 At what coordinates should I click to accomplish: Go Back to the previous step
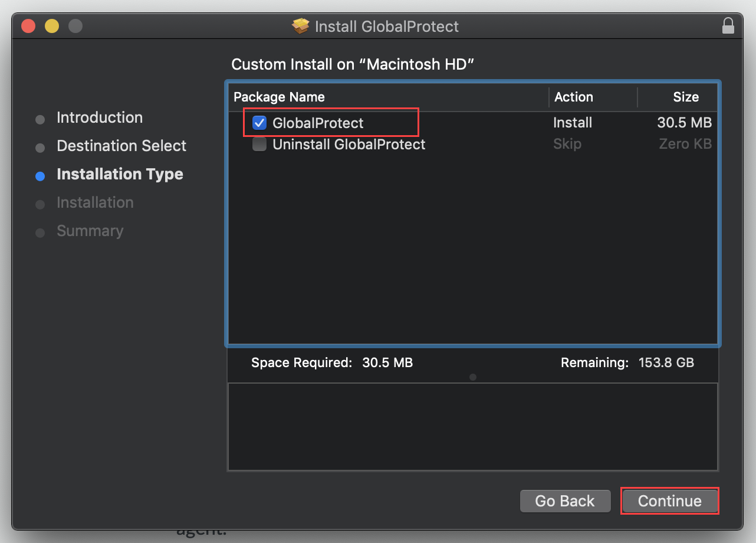pos(565,501)
